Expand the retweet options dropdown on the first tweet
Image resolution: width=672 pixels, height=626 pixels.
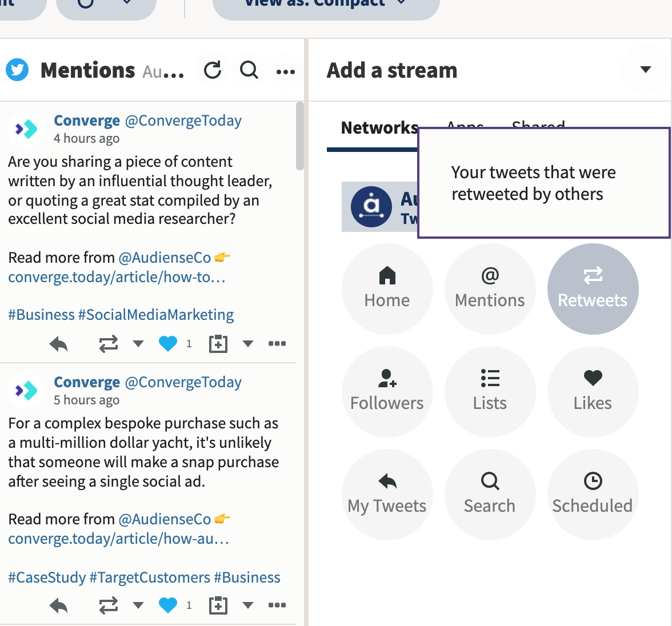pos(138,344)
